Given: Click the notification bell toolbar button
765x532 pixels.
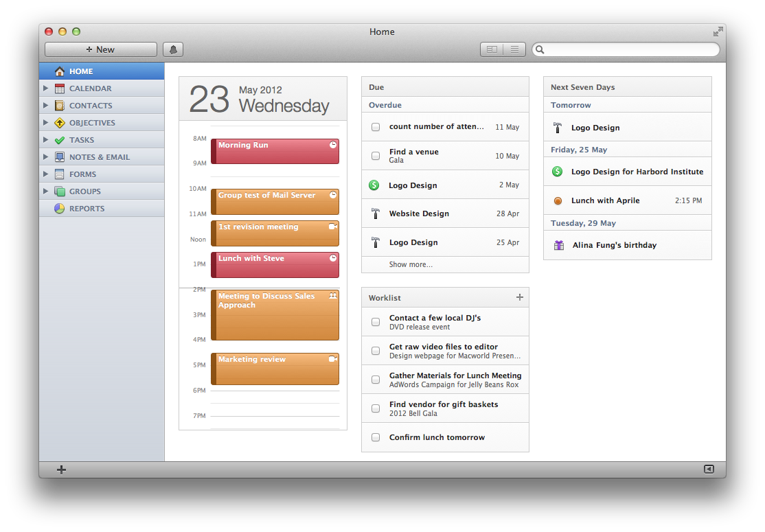Looking at the screenshot, I should point(173,49).
